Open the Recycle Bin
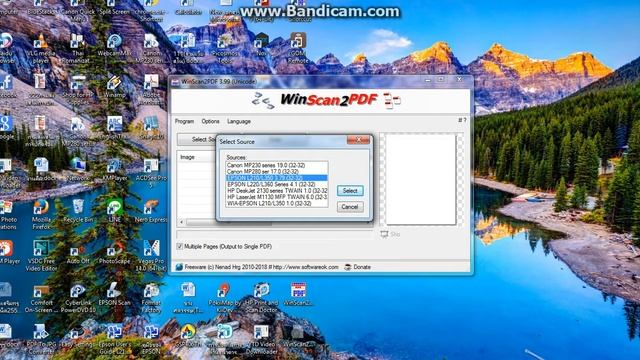Viewport: 640px width, 360px height. tap(78, 211)
